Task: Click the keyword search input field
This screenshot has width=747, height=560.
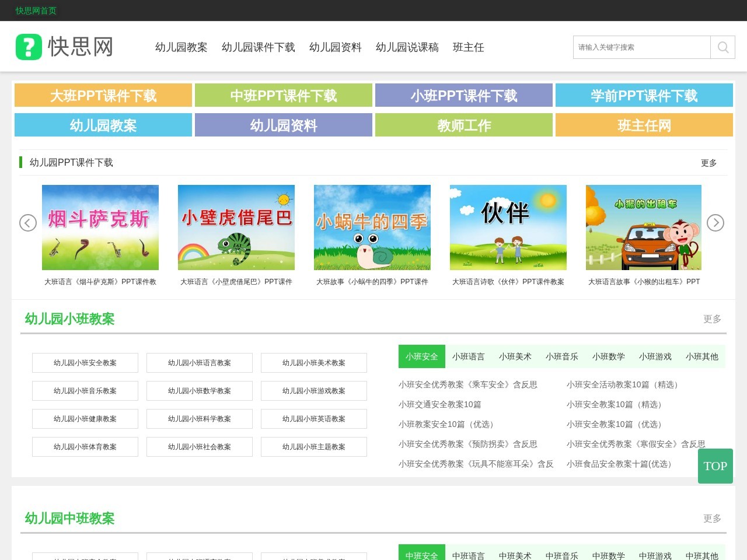Action: 641,47
